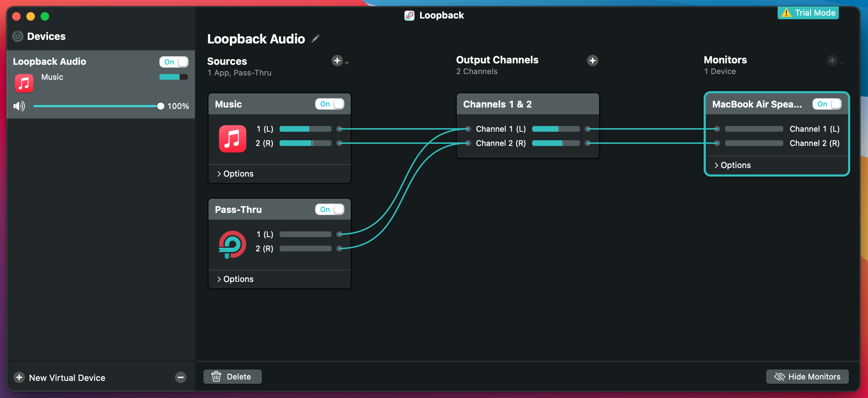868x398 pixels.
Task: Click the Music icon in the Devices sidebar
Action: click(x=24, y=83)
